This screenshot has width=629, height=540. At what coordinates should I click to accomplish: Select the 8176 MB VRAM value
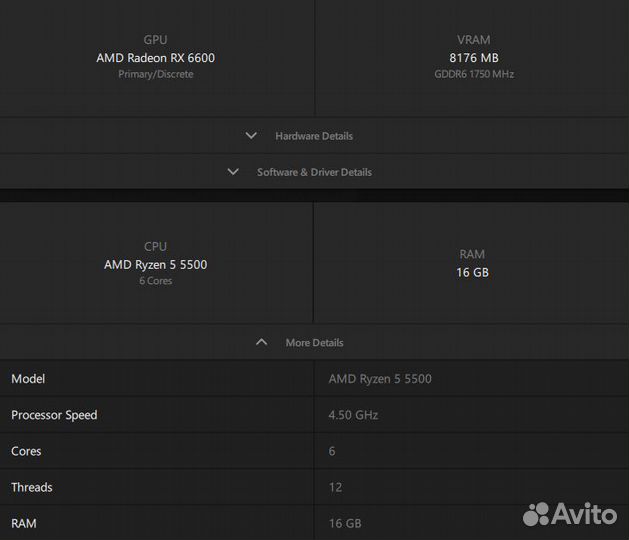tap(473, 58)
